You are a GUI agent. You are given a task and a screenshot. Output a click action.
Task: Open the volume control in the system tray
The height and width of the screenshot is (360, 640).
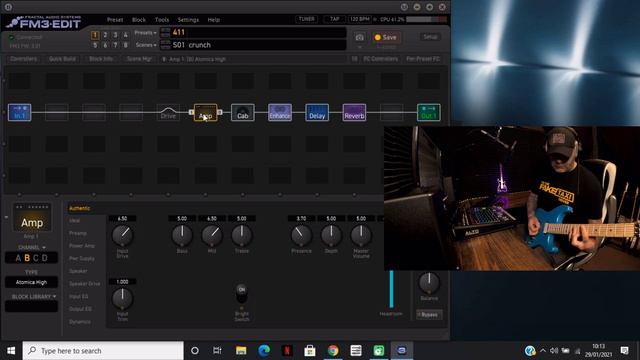[x=554, y=351]
